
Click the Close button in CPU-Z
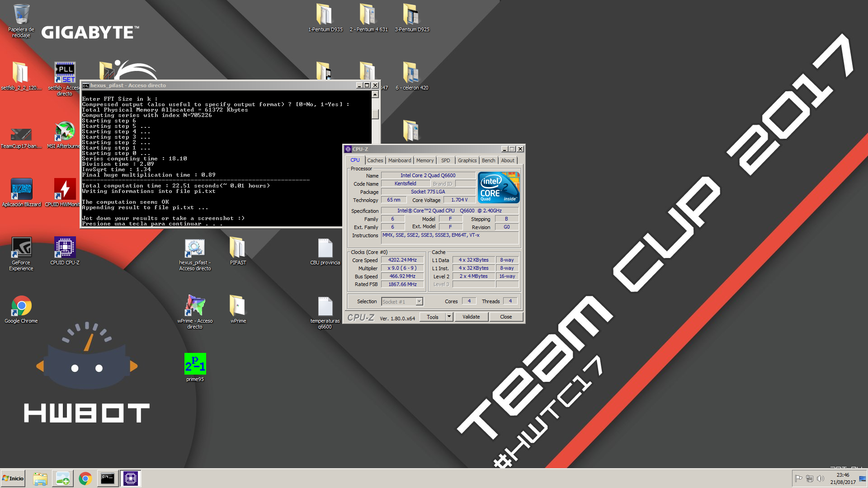506,317
